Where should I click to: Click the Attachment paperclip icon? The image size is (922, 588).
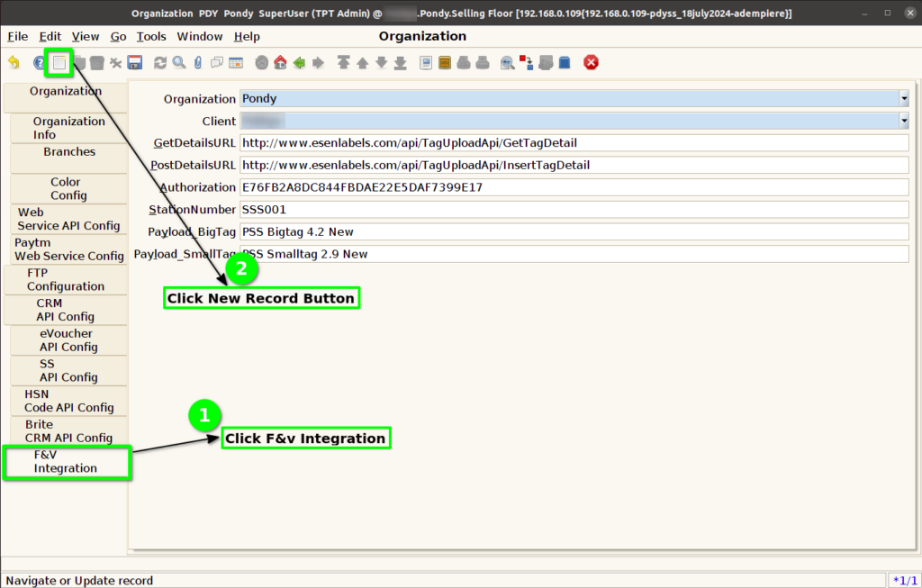[198, 62]
